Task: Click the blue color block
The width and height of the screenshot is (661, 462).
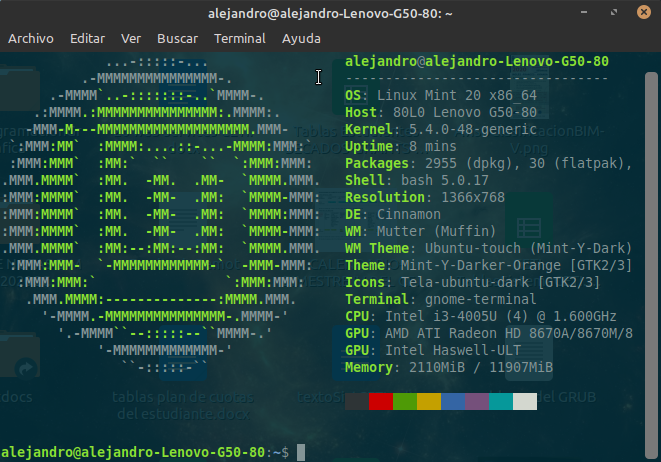Action: point(453,401)
